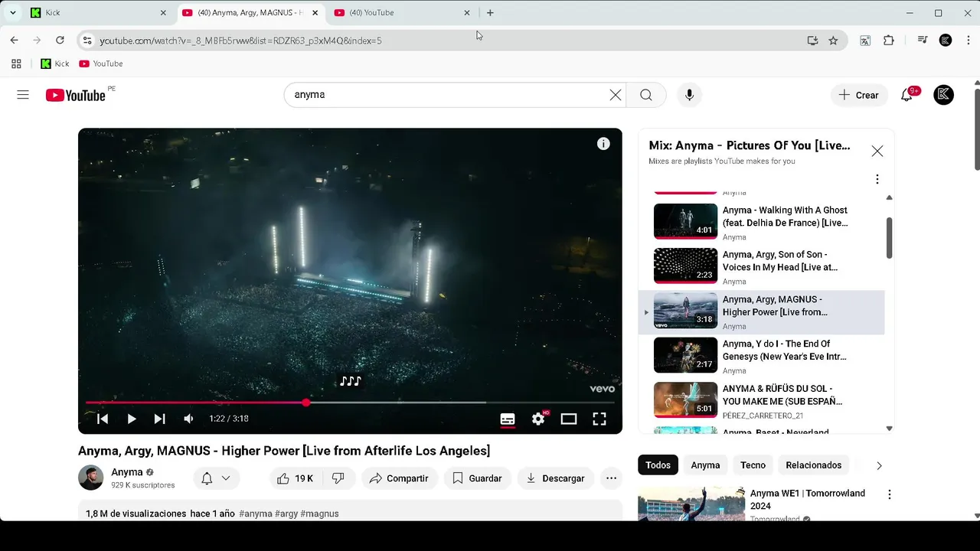980x551 pixels.
Task: Open the Anyma channel name link
Action: coord(127,472)
